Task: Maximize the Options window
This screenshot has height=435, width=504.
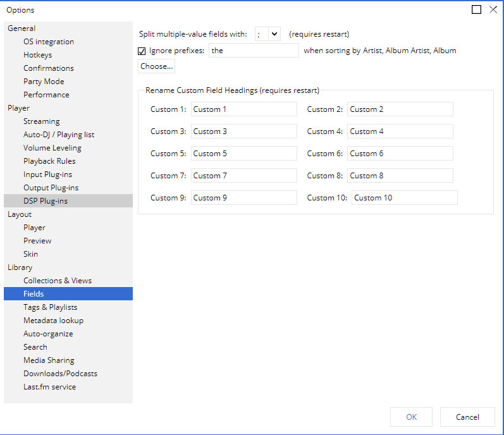Action: (x=477, y=9)
